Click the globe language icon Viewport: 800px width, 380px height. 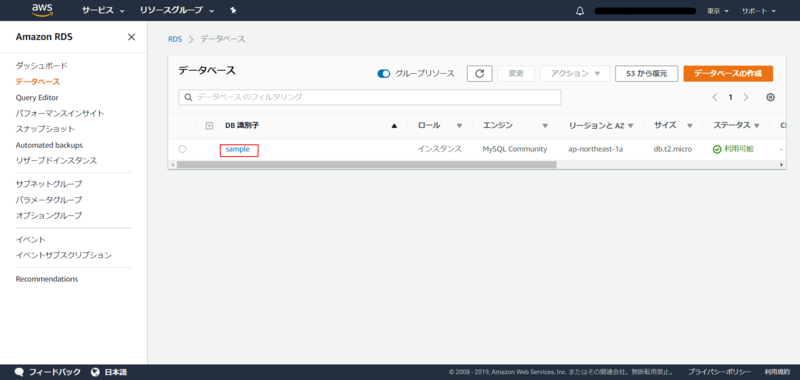(x=94, y=372)
